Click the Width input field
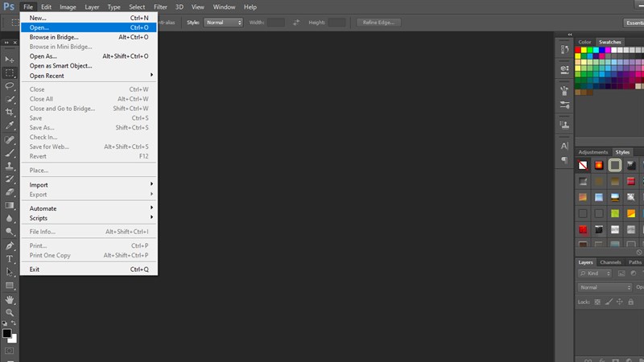The height and width of the screenshot is (362, 644). (275, 23)
